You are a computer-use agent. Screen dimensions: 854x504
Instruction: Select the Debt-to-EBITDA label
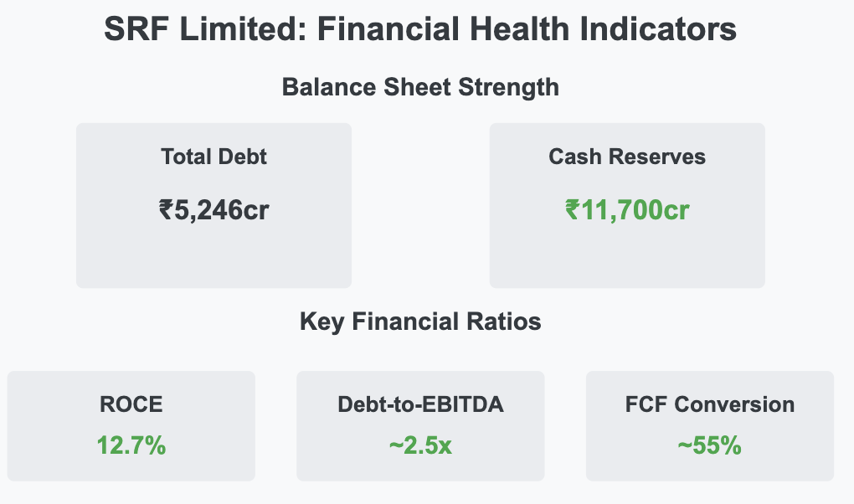pos(420,405)
